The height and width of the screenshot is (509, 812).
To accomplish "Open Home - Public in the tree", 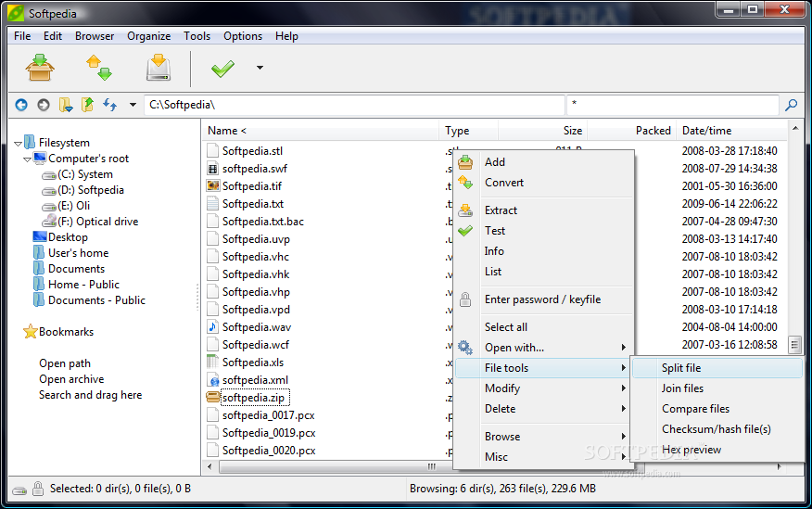I will (83, 285).
